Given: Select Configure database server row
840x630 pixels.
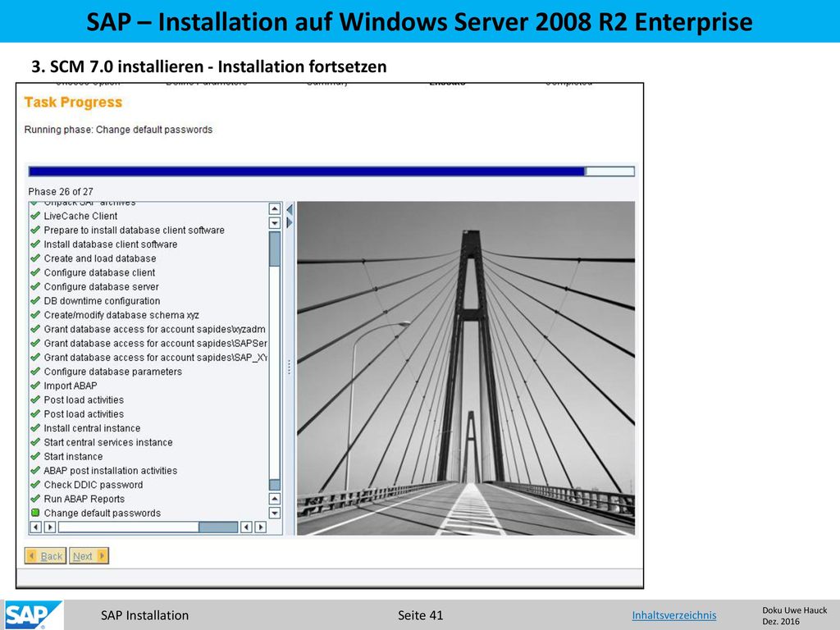Looking at the screenshot, I should (x=101, y=286).
